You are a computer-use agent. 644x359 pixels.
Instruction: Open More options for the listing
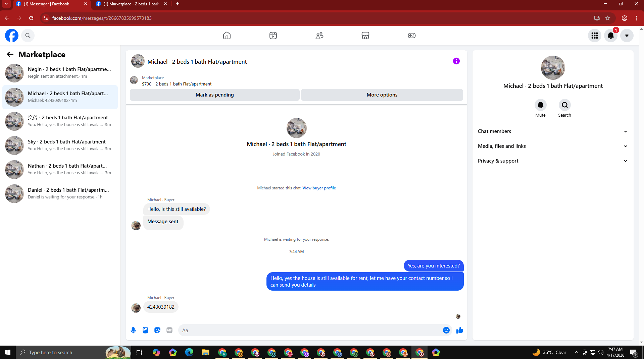point(382,95)
